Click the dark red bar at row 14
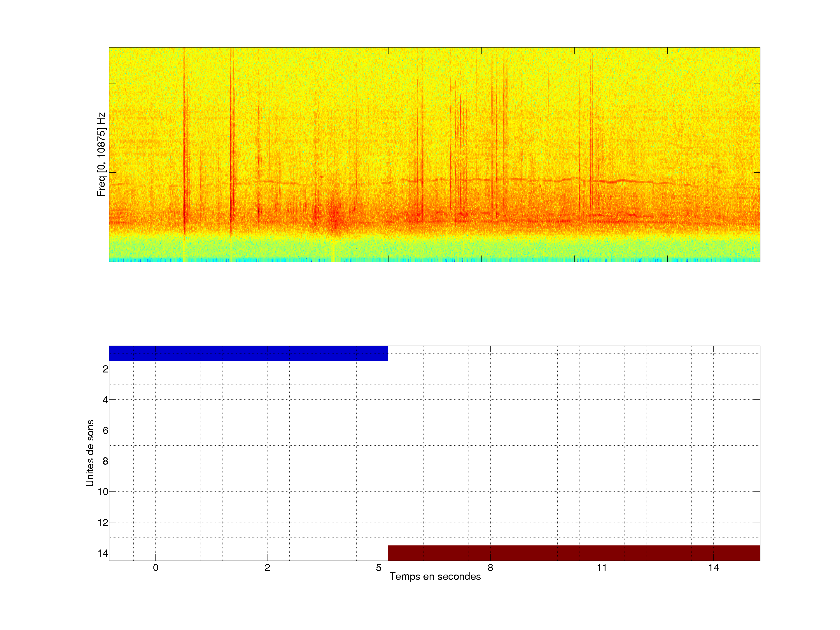840x630 pixels. (x=574, y=553)
